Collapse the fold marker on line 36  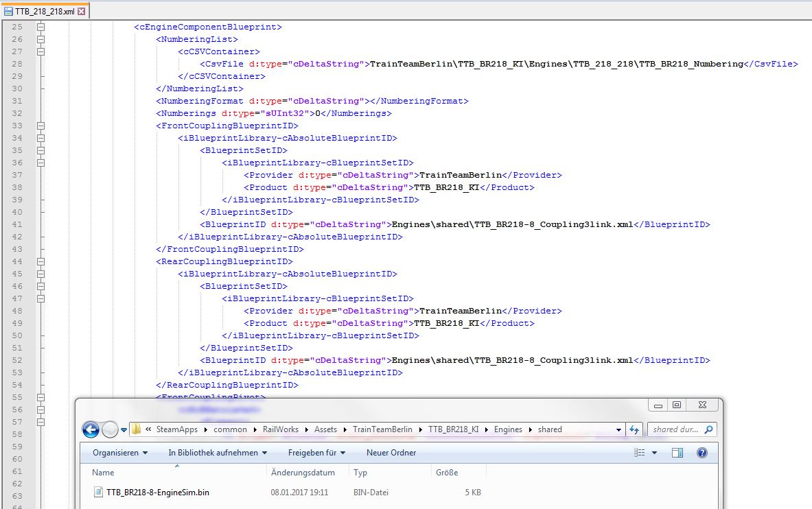(x=40, y=163)
